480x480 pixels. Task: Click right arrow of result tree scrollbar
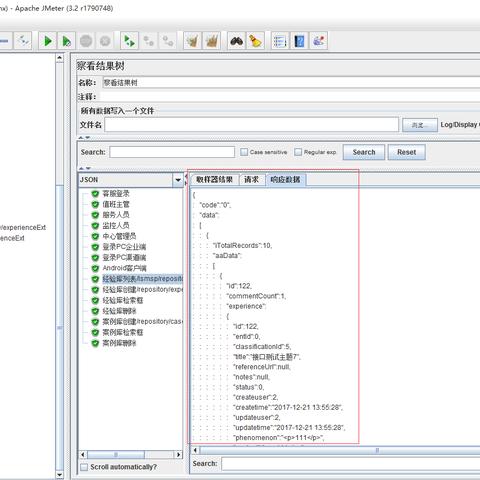point(178,455)
